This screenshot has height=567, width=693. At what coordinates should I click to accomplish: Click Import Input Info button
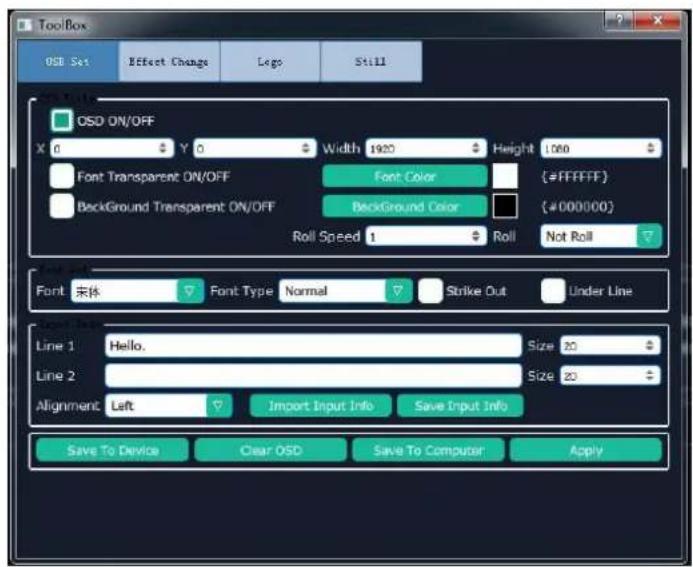[x=320, y=405]
